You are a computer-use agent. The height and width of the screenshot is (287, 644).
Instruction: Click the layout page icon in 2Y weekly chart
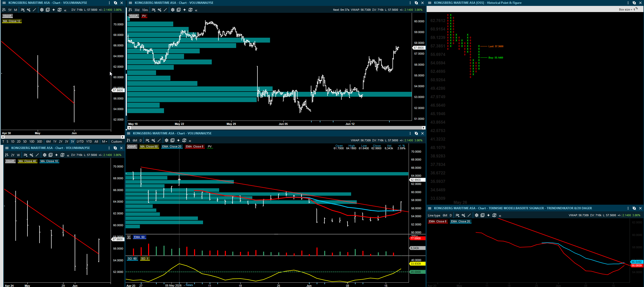tap(51, 155)
